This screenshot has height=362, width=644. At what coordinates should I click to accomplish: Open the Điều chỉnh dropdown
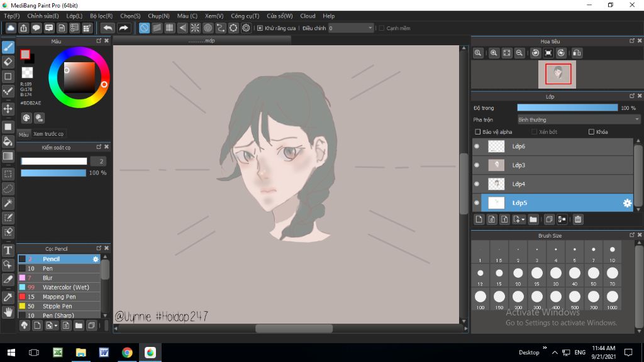[x=351, y=28]
